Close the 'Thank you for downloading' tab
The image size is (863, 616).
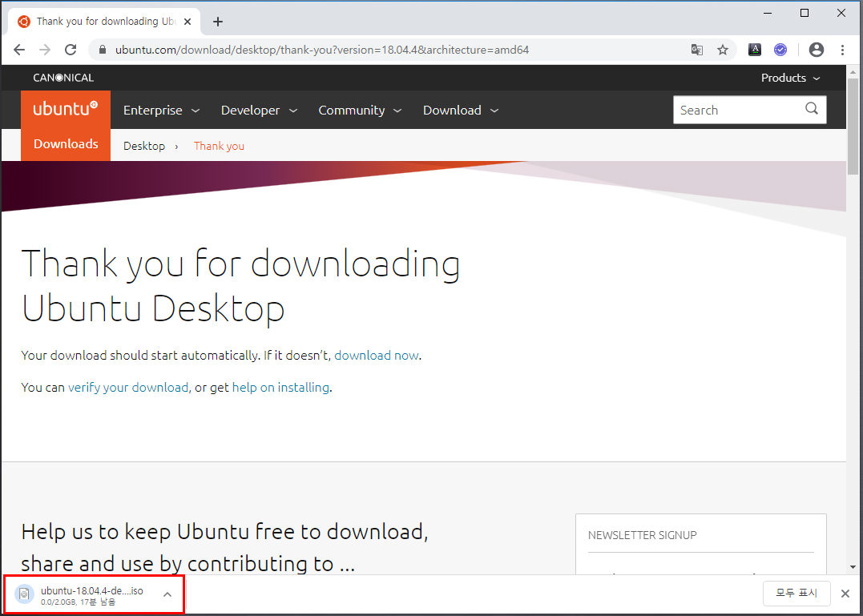(188, 22)
